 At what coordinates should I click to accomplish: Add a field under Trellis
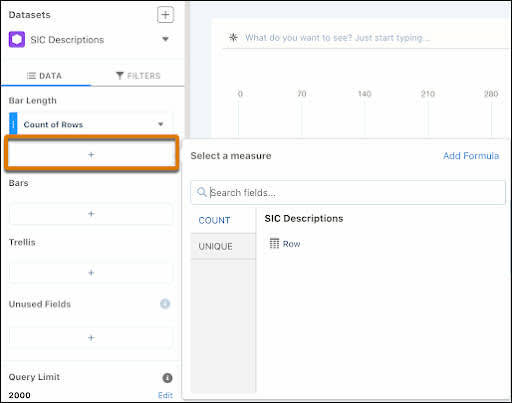click(91, 273)
